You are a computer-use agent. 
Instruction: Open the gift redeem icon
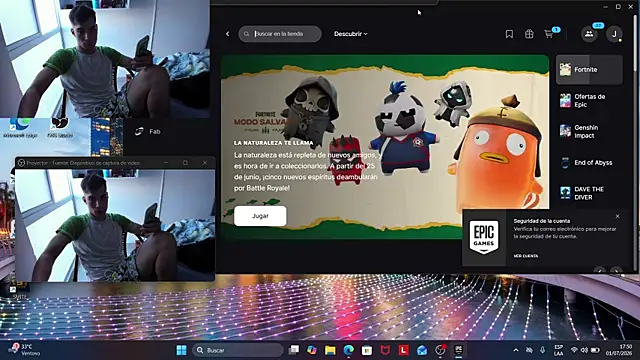point(529,34)
